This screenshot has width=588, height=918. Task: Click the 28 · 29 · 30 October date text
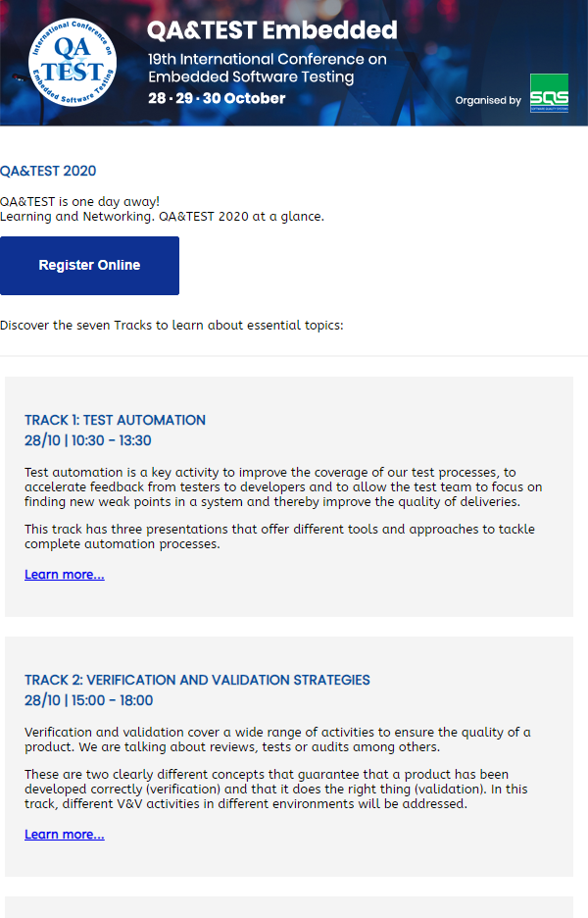[x=217, y=98]
